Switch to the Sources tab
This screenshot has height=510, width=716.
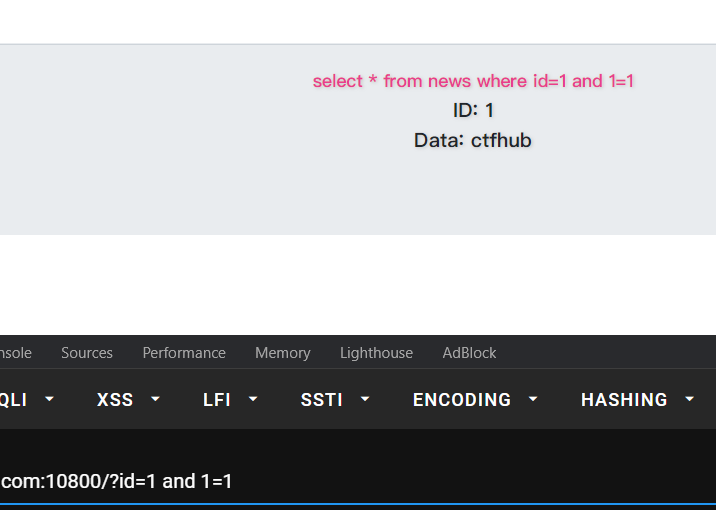tap(87, 352)
